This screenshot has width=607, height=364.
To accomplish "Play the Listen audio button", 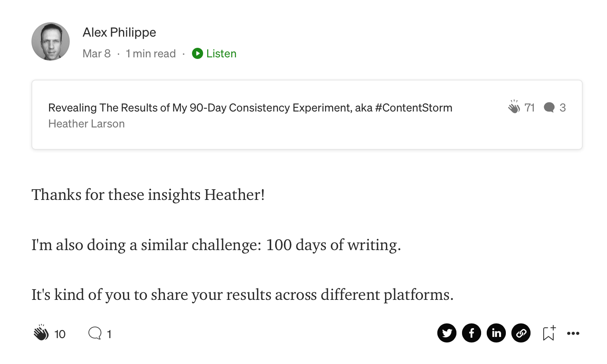I will tap(198, 53).
